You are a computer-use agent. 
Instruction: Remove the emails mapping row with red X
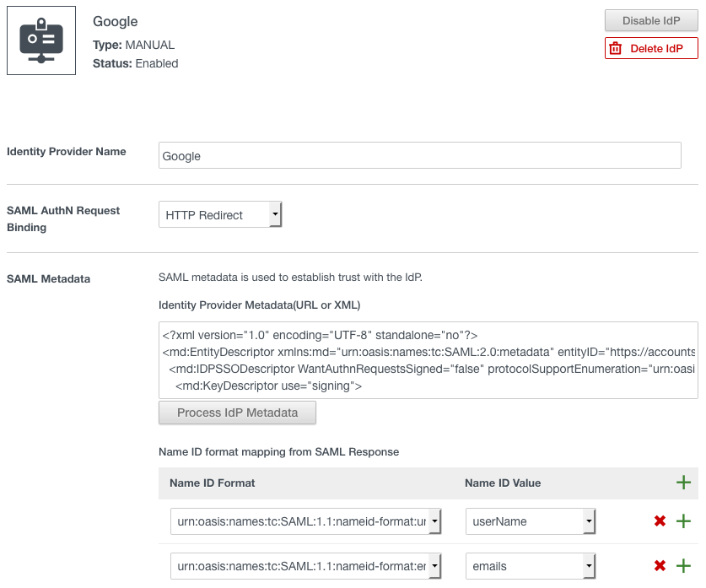pyautogui.click(x=660, y=566)
